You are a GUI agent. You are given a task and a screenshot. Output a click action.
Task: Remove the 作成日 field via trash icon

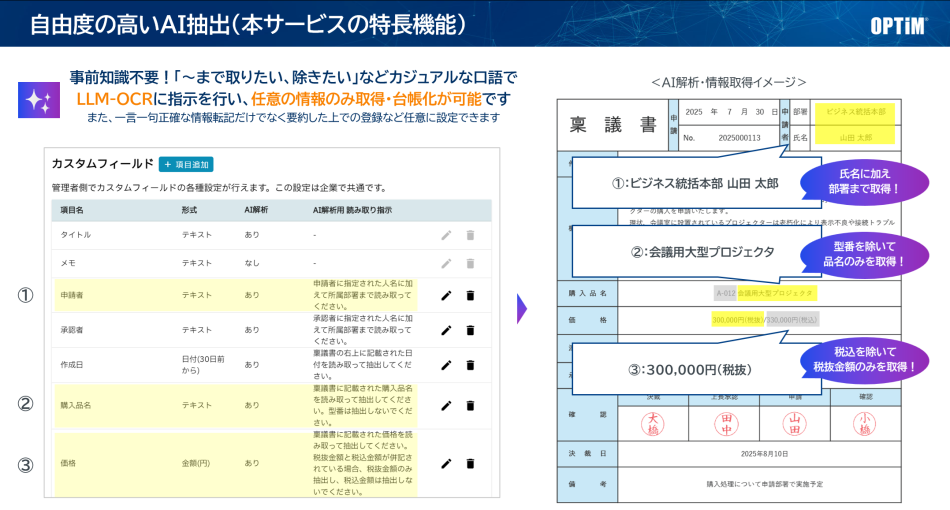[x=470, y=365]
